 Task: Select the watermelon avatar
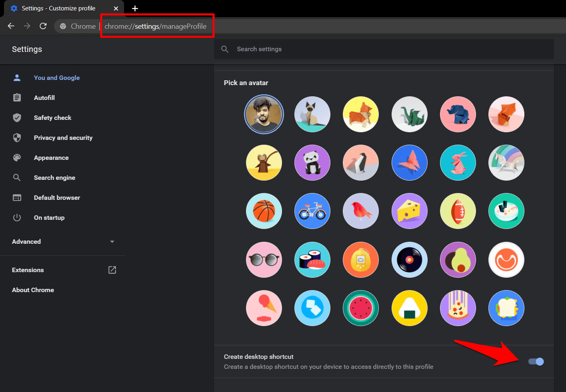[361, 308]
